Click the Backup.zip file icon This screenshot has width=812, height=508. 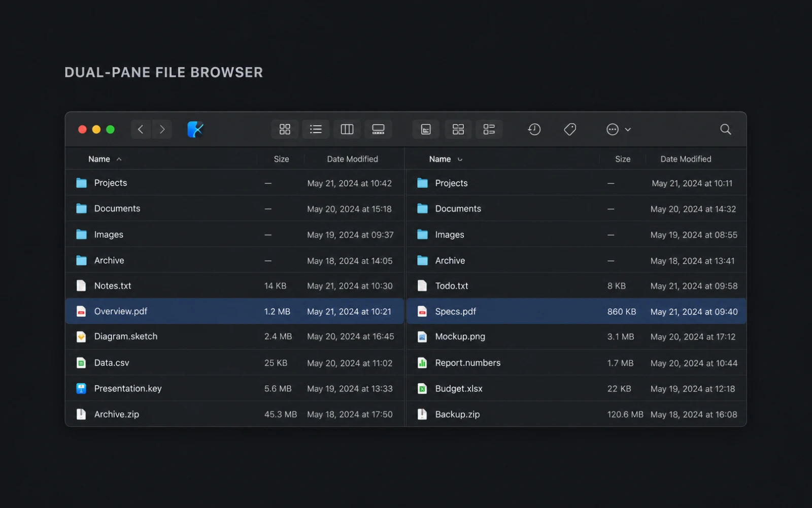pyautogui.click(x=422, y=415)
